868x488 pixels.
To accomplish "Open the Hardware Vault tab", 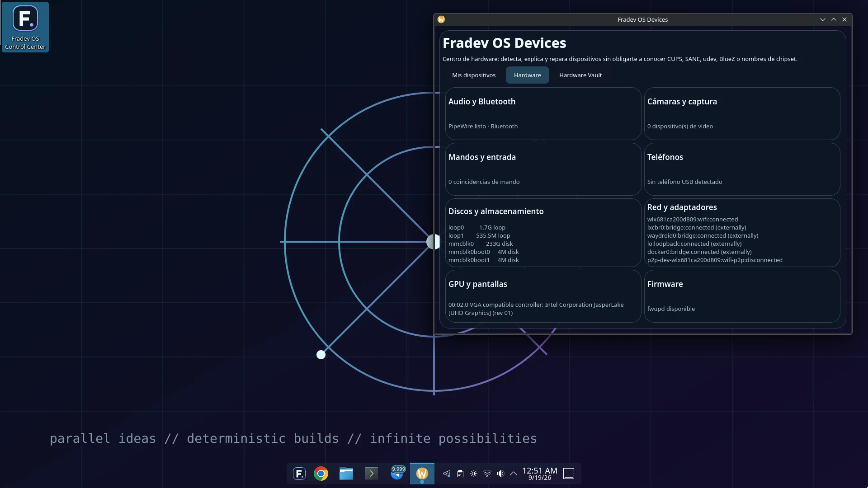I will click(x=580, y=75).
